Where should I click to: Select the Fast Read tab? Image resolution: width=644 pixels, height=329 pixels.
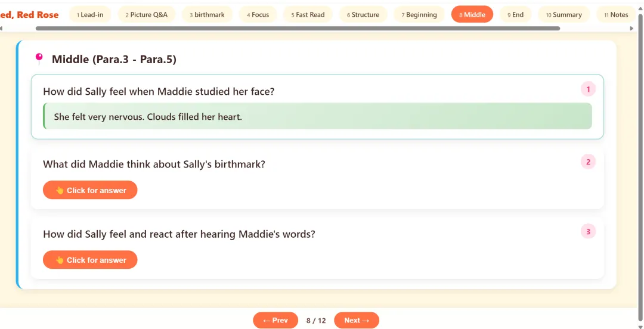(x=308, y=15)
